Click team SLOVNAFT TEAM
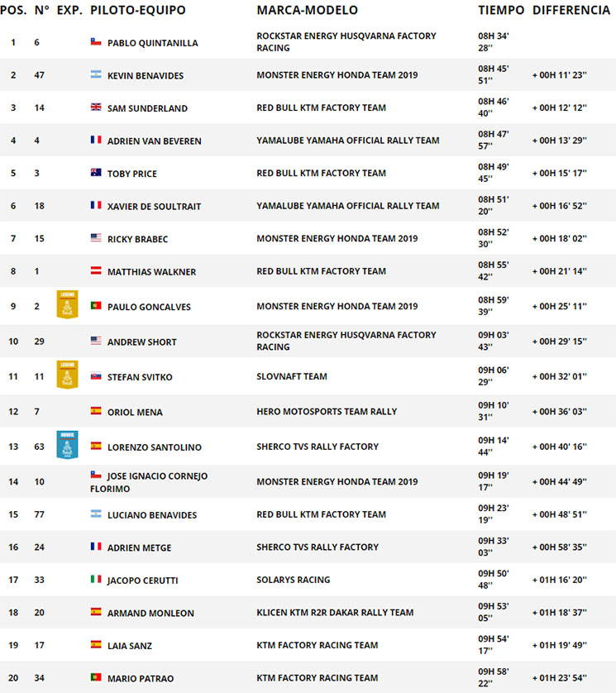Image resolution: width=616 pixels, height=693 pixels. point(292,376)
